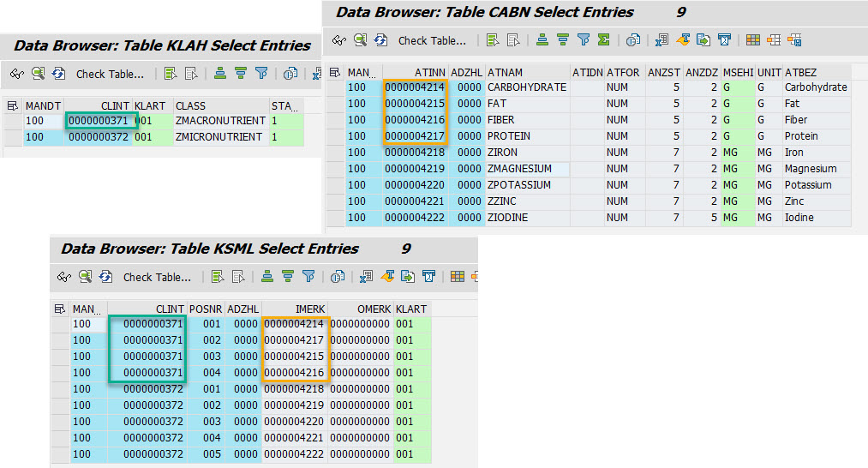The height and width of the screenshot is (468, 868).
Task: Click the Display glasses icon in CABN toolbar
Action: point(338,40)
